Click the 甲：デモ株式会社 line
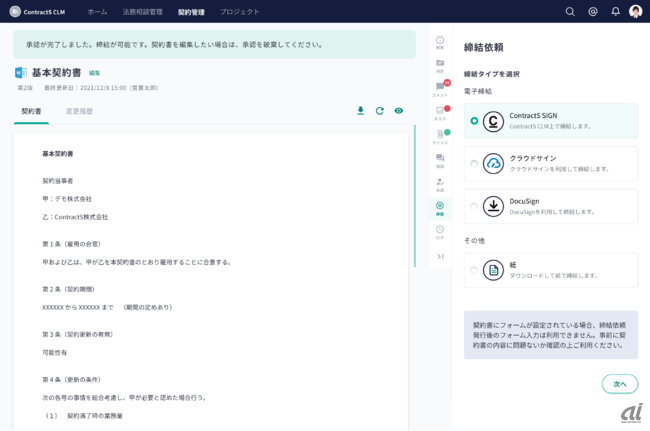This screenshot has width=650, height=431. click(x=67, y=199)
